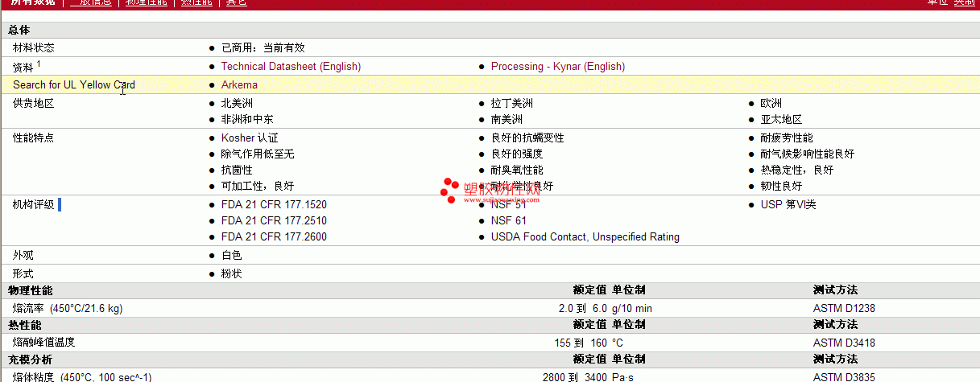Click the 良好的抗蠕变性 feature entry
Viewport: 980px width, 382px height.
coord(527,138)
